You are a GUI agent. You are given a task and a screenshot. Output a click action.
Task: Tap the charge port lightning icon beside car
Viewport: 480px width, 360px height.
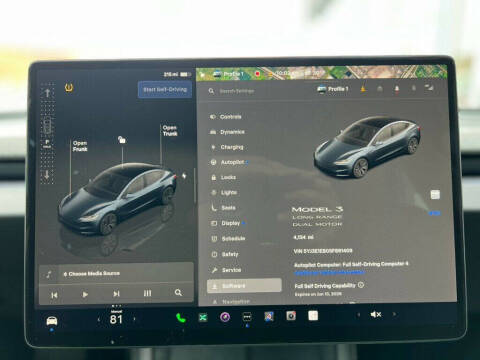[184, 176]
